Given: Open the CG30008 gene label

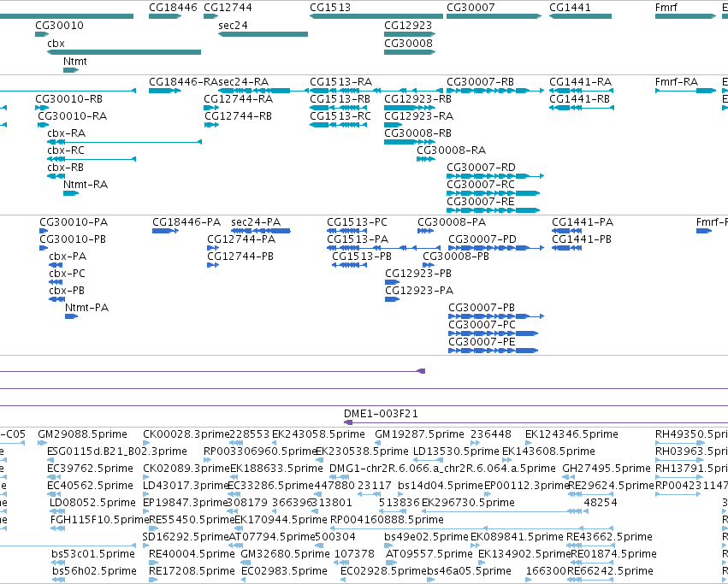Looking at the screenshot, I should (408, 44).
